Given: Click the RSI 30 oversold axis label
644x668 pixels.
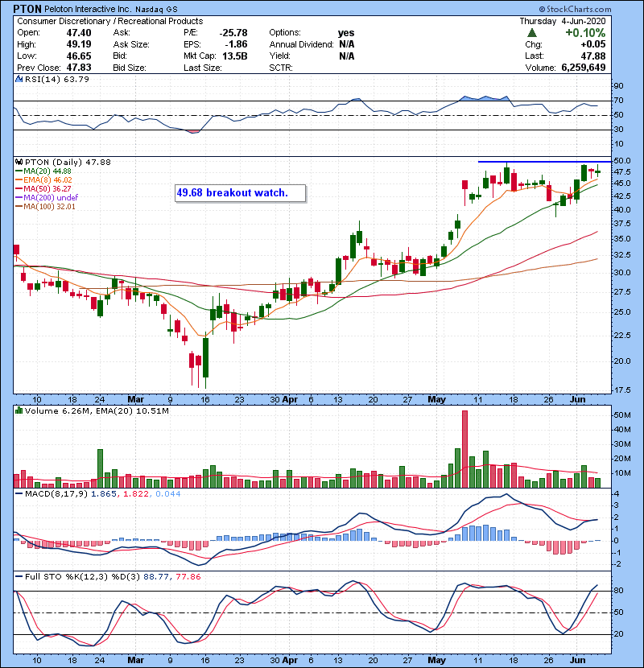Looking at the screenshot, I should tap(618, 130).
